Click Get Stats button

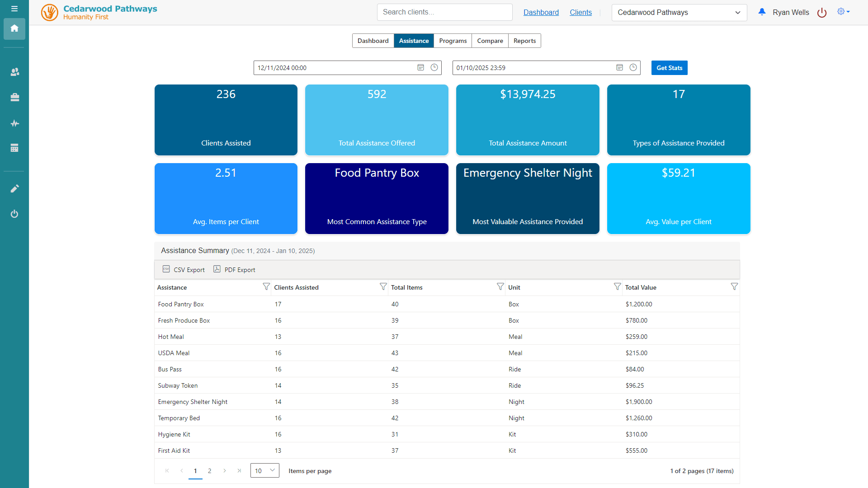(670, 67)
